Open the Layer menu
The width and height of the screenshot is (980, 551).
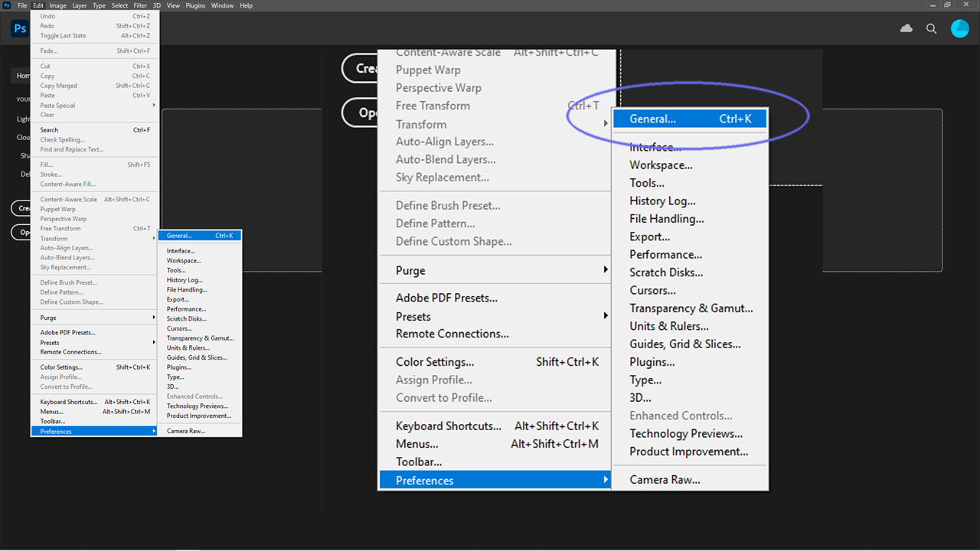pyautogui.click(x=80, y=5)
